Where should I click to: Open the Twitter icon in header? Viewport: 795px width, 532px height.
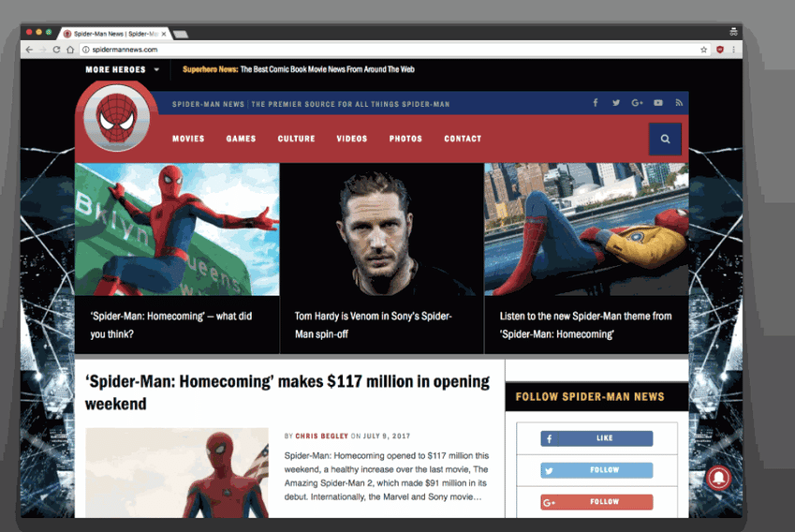tap(615, 103)
